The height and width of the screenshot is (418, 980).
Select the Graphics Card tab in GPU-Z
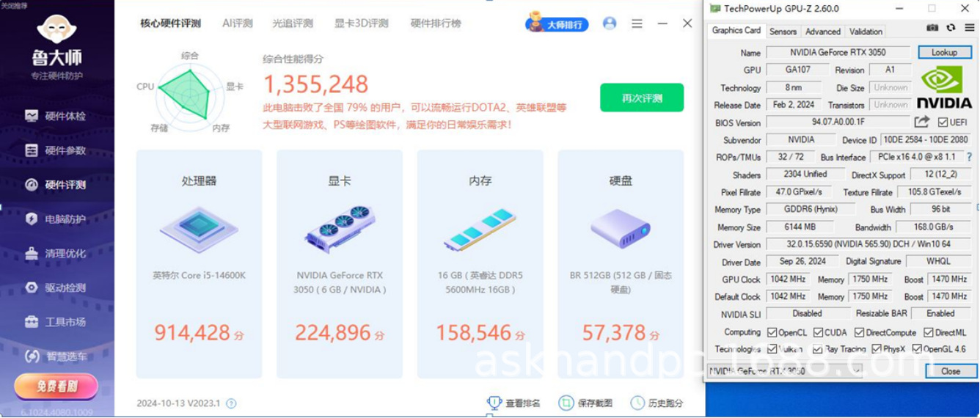click(736, 31)
